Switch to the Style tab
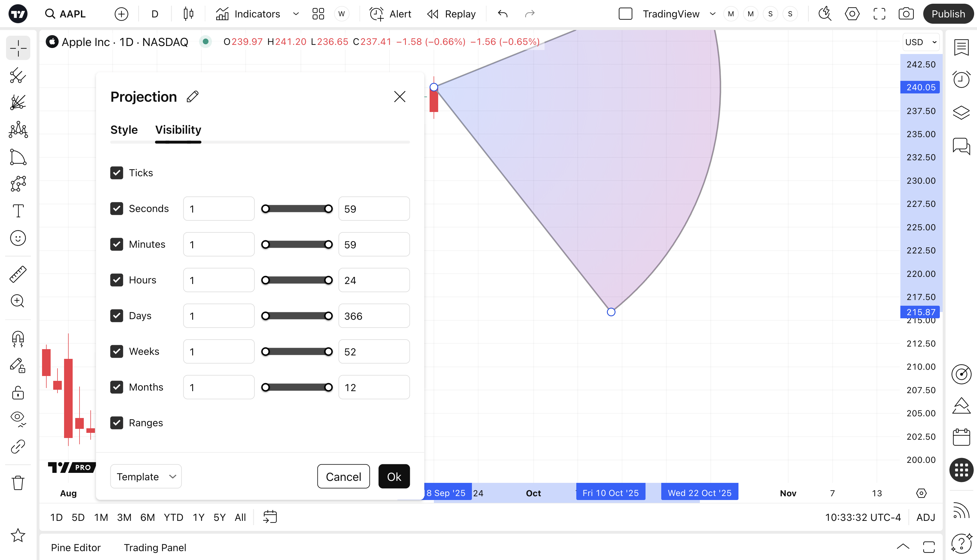 pos(124,130)
